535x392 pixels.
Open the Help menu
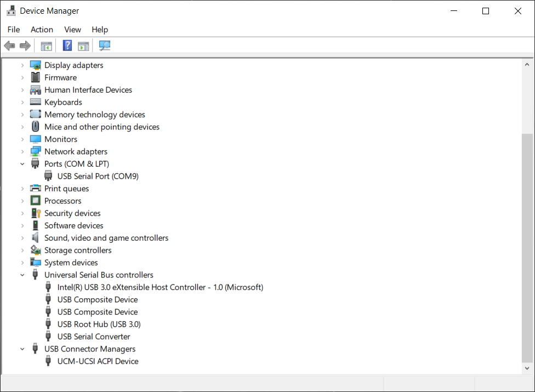[x=100, y=30]
